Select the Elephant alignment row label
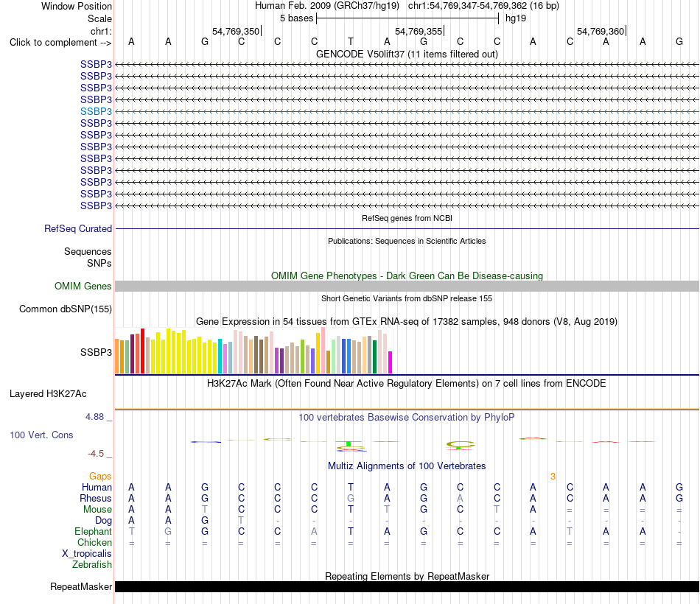700x604 pixels. (x=93, y=531)
